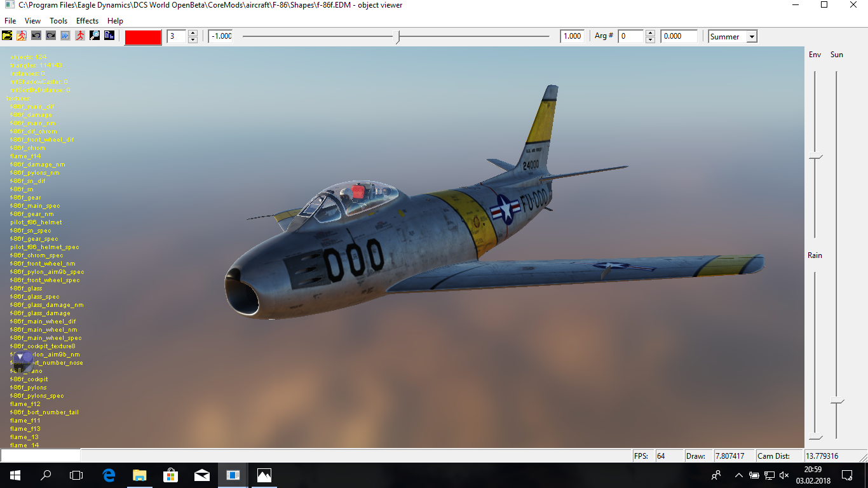The height and width of the screenshot is (488, 868).
Task: Click the battery icon in system tray
Action: coord(754,475)
